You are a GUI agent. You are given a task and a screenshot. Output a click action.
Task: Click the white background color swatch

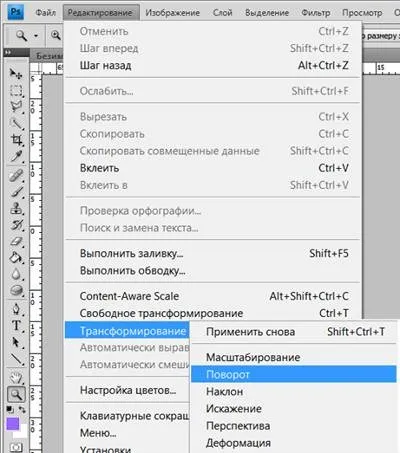point(22,433)
